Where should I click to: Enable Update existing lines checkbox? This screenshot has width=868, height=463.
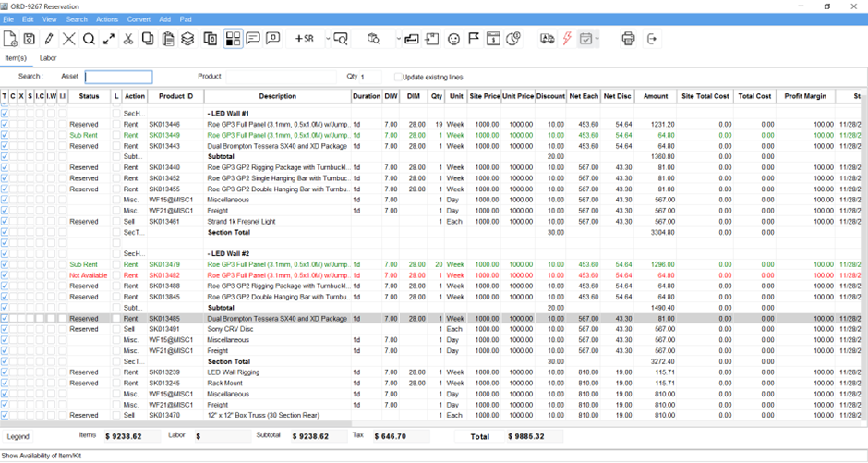click(398, 77)
